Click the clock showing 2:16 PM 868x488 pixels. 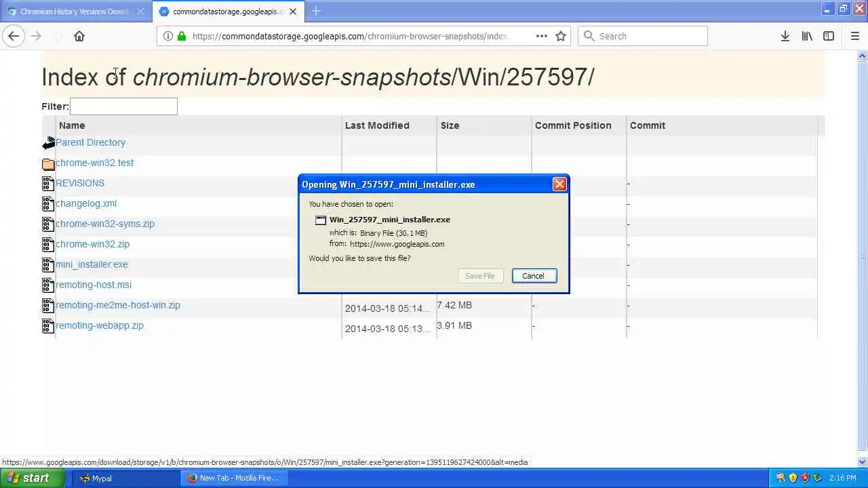(x=842, y=478)
